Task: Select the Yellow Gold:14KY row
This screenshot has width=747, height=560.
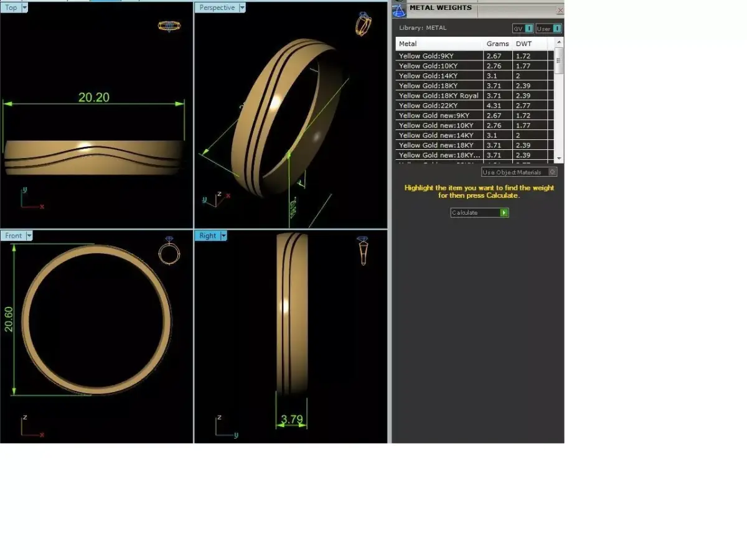Action: point(436,75)
